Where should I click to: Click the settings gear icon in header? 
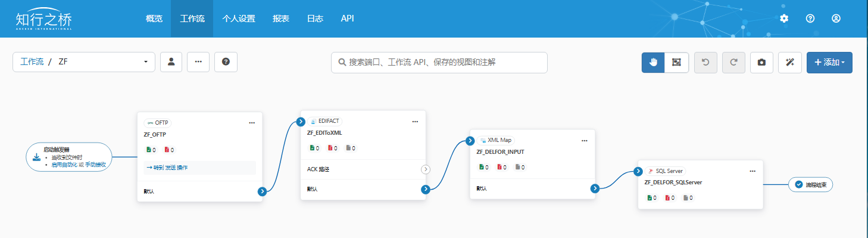click(x=784, y=18)
